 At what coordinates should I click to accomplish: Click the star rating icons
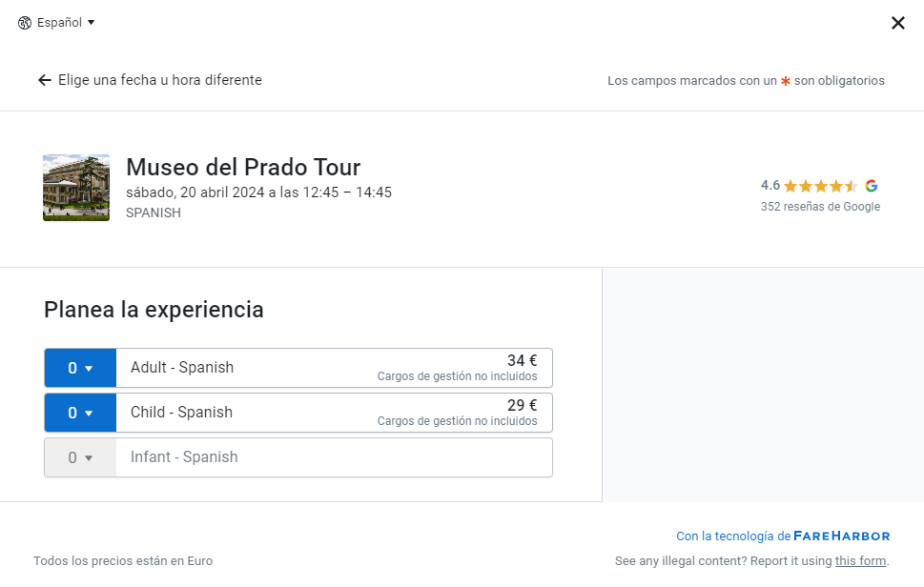click(820, 186)
